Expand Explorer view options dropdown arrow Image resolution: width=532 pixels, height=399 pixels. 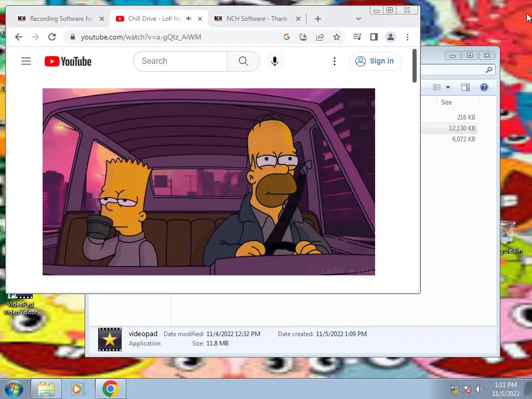448,87
